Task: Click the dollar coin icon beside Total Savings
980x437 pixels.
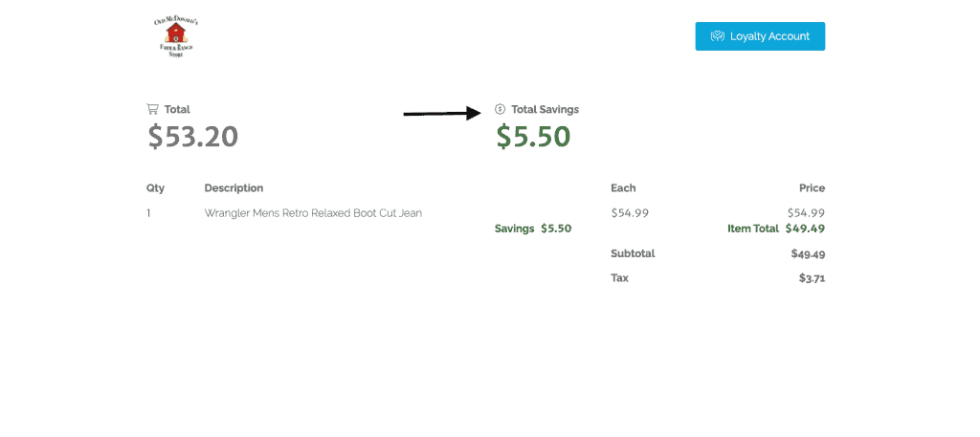Action: 500,109
